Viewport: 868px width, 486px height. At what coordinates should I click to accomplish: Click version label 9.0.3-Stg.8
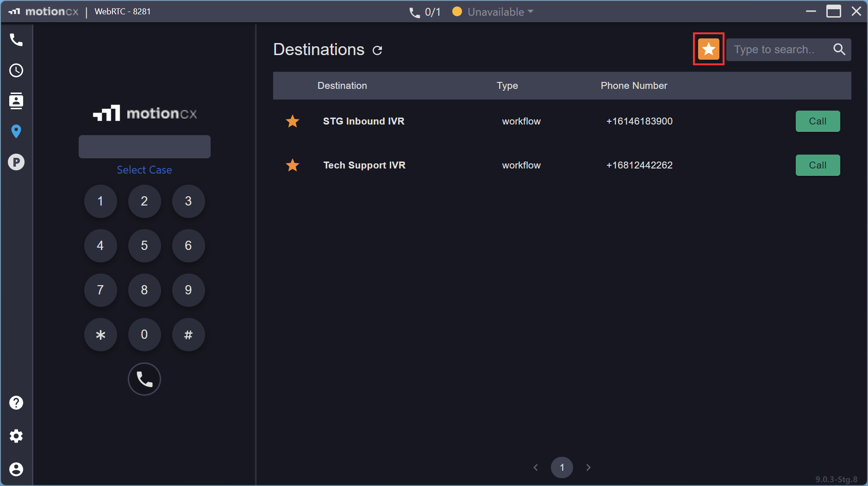click(836, 480)
